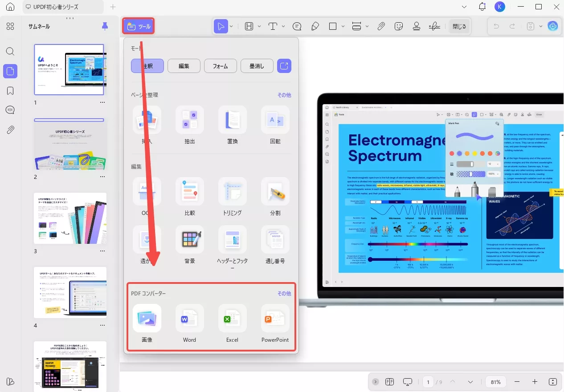
Task: Select the cursor selection tool in toolbar
Action: pos(221,26)
